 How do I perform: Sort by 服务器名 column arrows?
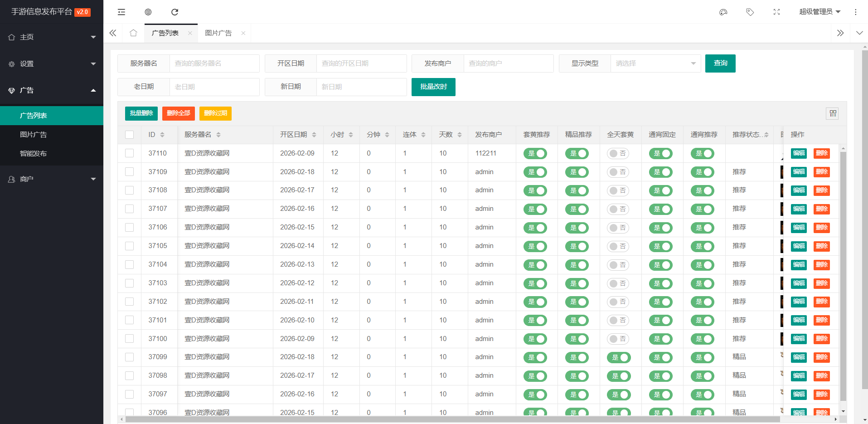(218, 135)
